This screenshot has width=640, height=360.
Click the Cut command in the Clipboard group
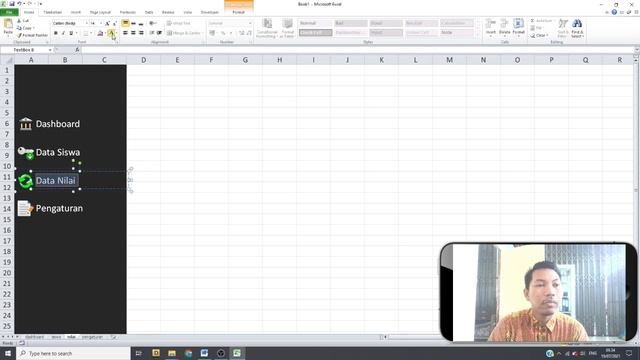coord(23,20)
